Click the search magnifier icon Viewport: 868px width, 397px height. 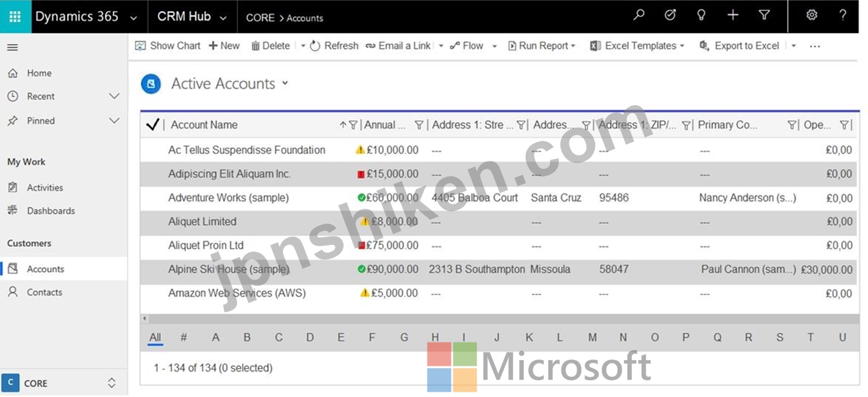[639, 16]
